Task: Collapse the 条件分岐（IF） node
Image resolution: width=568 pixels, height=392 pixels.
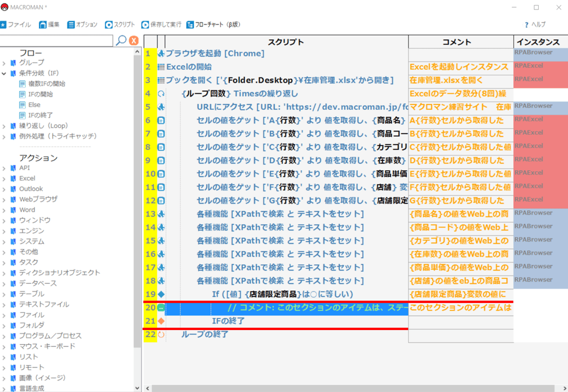Action: tap(4, 73)
